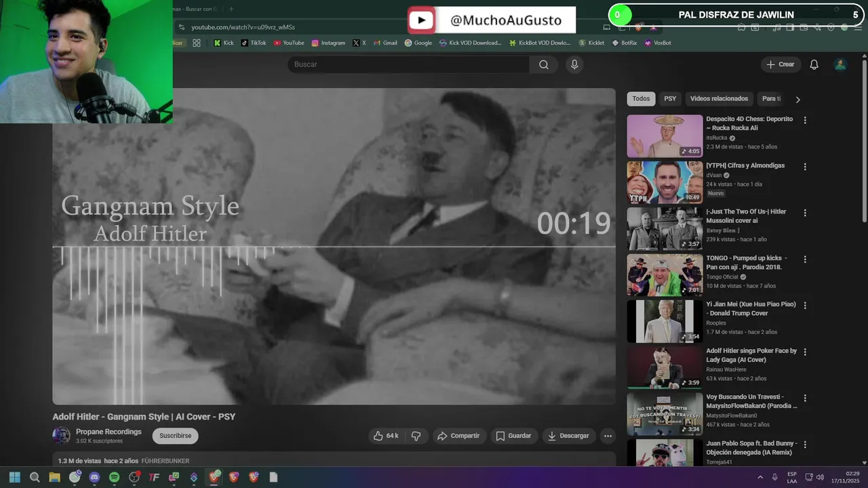868x488 pixels.
Task: Open the Propane Recordings channel avatar
Action: (x=62, y=436)
